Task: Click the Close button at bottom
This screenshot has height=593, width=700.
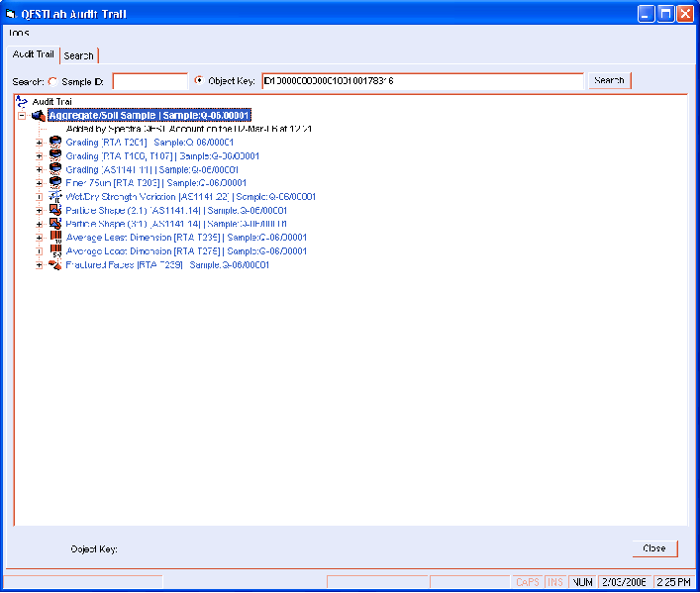Action: click(x=654, y=548)
